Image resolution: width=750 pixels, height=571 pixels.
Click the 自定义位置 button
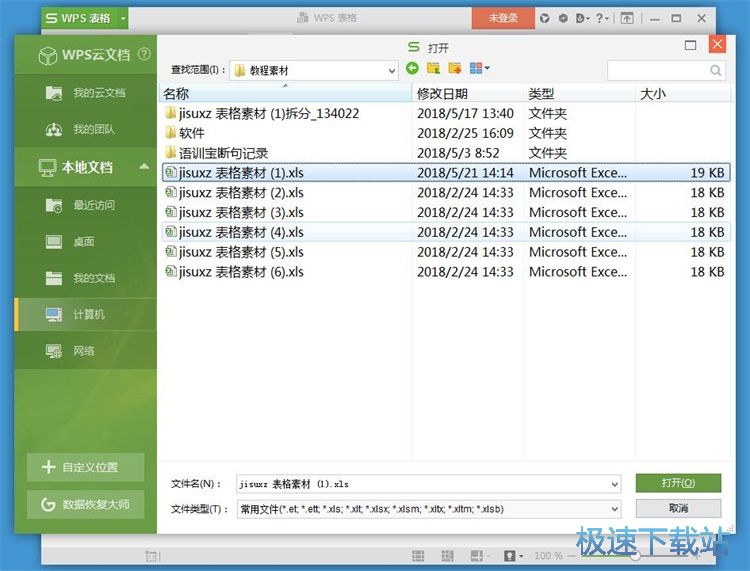(x=85, y=467)
